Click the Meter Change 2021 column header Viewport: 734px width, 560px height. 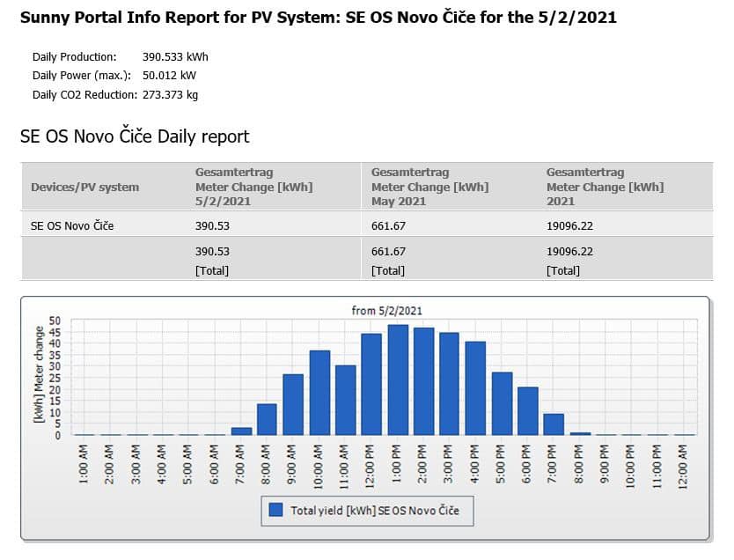pos(605,187)
